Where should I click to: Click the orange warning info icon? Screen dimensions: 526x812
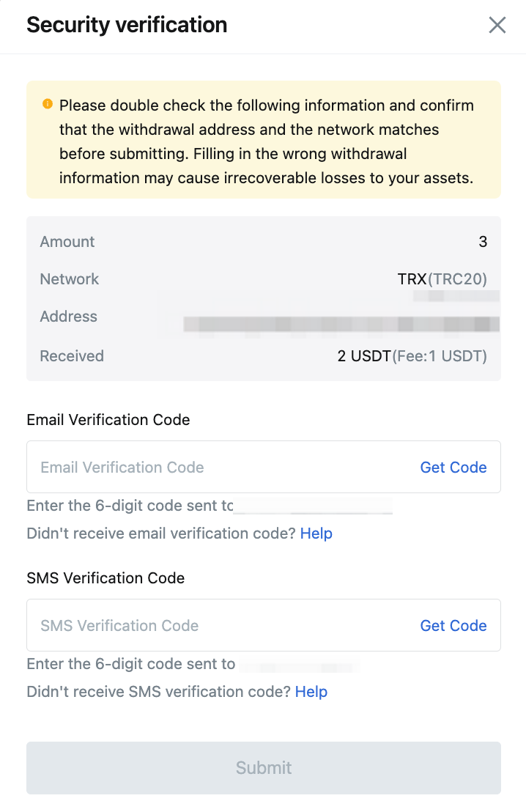pyautogui.click(x=48, y=105)
